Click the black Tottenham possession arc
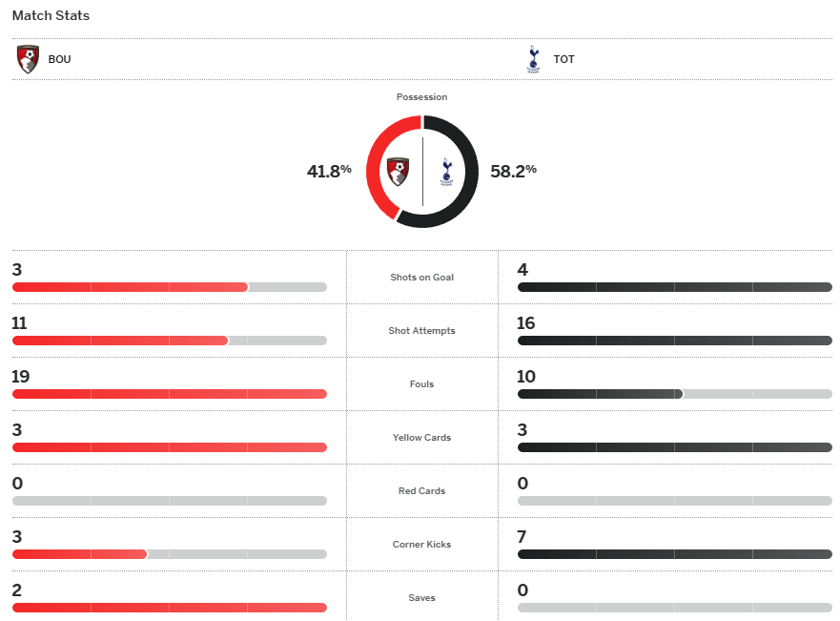Viewport: 840px width, 621px height. point(470,172)
